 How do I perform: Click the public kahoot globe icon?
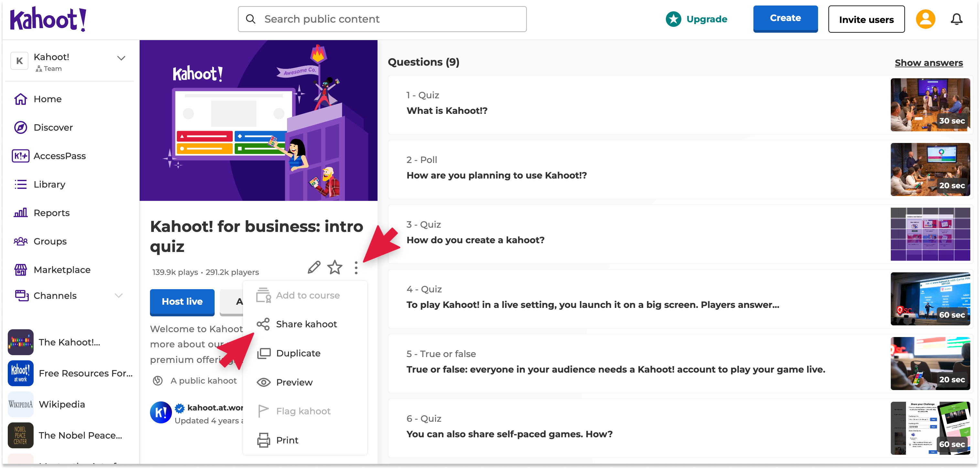pyautogui.click(x=157, y=381)
